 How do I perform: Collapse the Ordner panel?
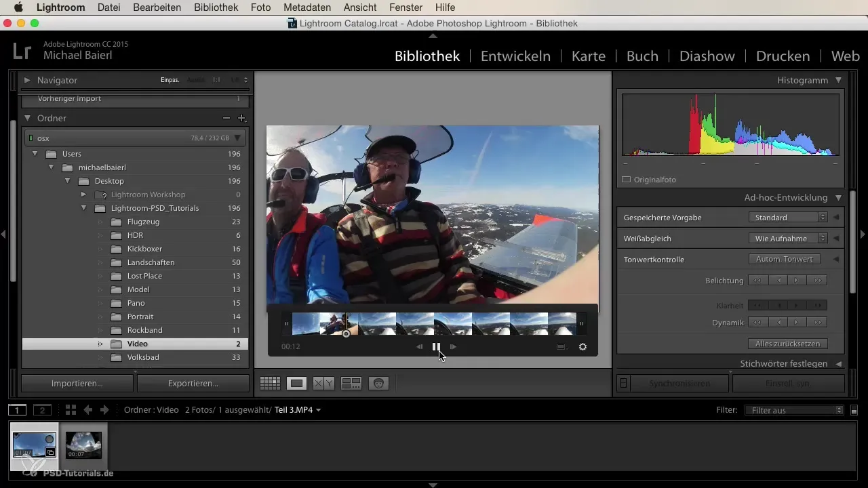pos(28,118)
